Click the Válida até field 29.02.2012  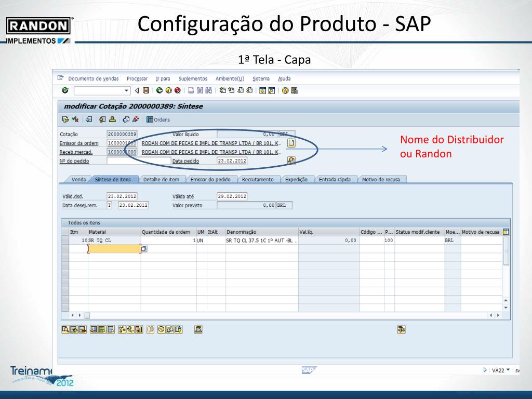click(x=232, y=196)
